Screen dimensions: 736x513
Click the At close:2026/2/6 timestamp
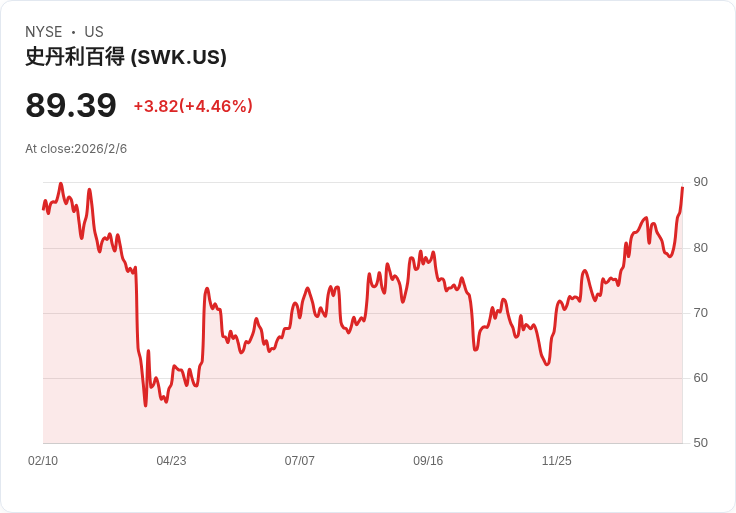(x=76, y=149)
